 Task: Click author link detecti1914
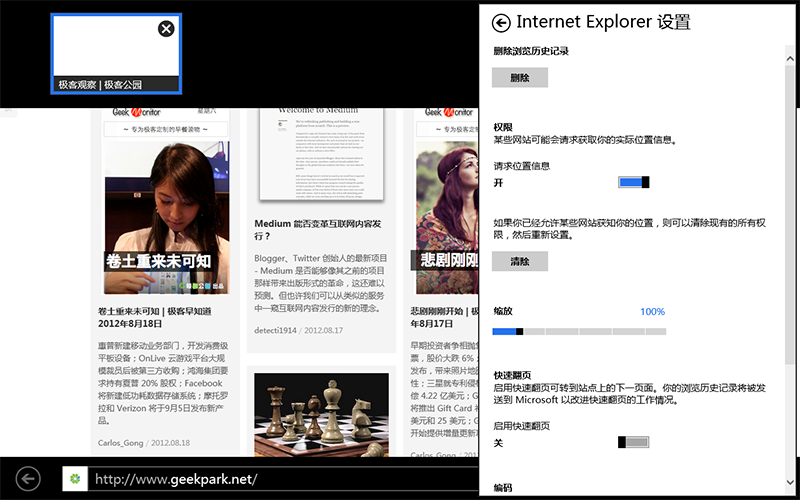point(276,330)
